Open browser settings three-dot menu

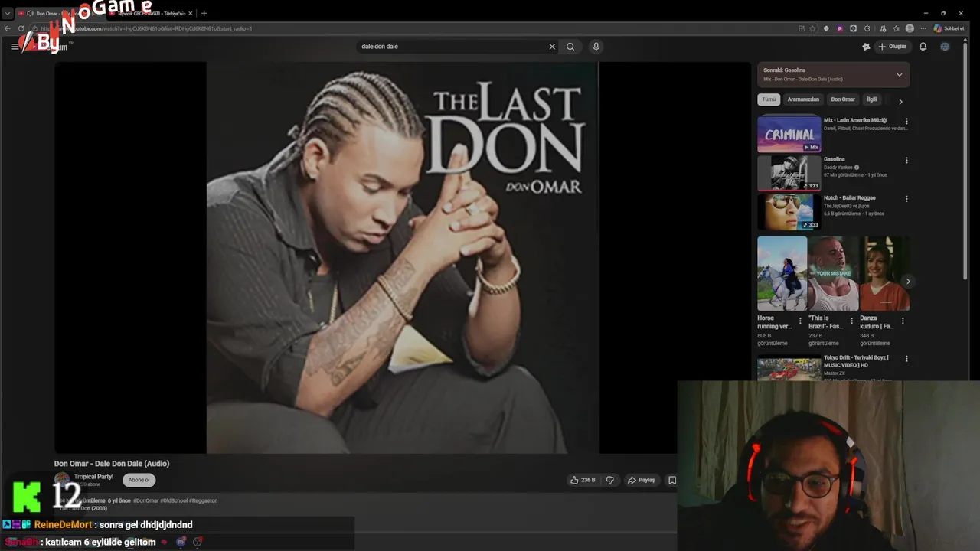click(x=923, y=28)
